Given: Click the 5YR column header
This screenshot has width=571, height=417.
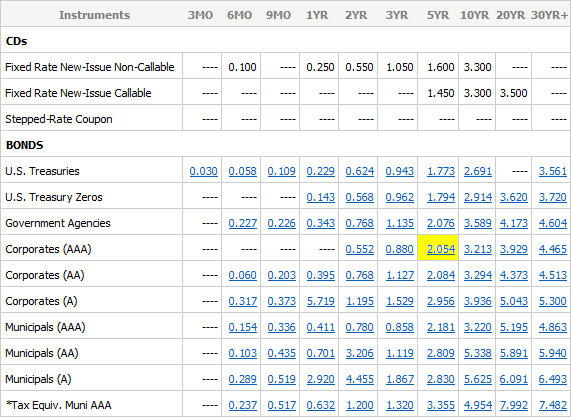Looking at the screenshot, I should pyautogui.click(x=438, y=15).
